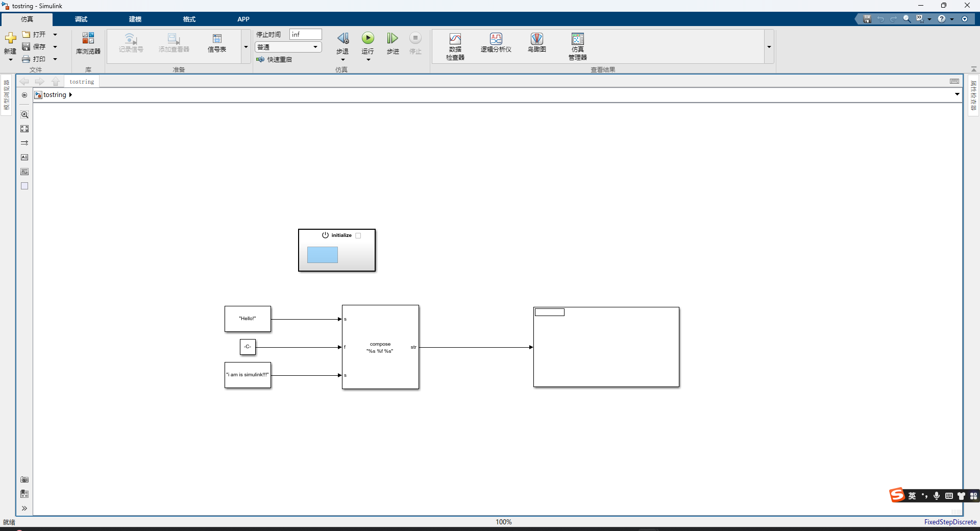Open the 模型浏览器 model browser side panel
The height and width of the screenshot is (531, 980).
[7, 94]
